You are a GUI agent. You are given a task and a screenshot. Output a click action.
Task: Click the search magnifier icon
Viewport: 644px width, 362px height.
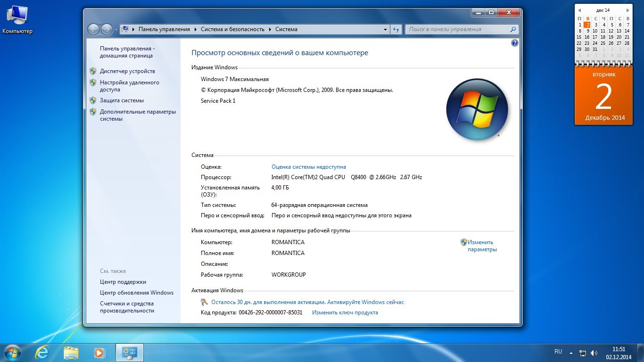coord(514,29)
